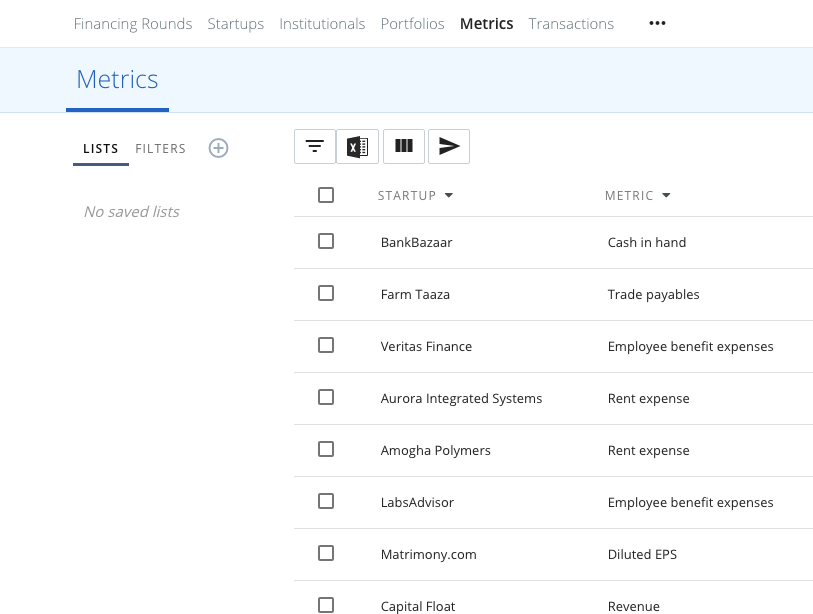Screen dimensions: 813x614
Task: Open the Farm Taaza startup link
Action: [415, 294]
